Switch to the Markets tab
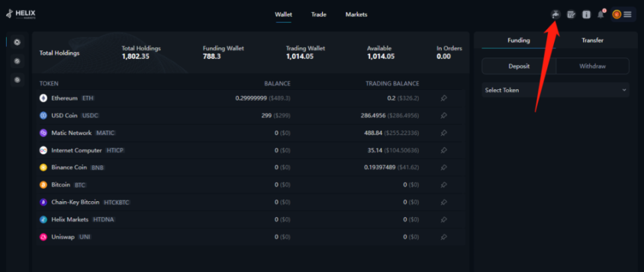The image size is (644, 272). (x=356, y=15)
